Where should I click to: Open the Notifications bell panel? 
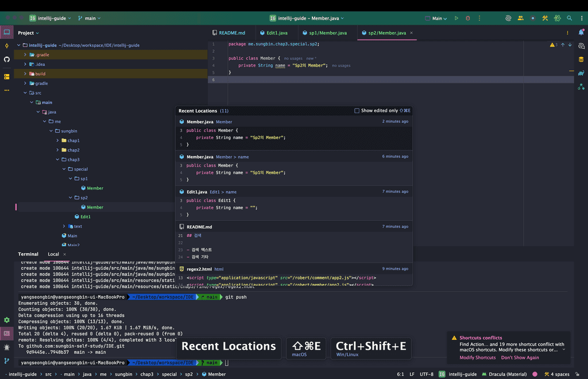pyautogui.click(x=581, y=32)
